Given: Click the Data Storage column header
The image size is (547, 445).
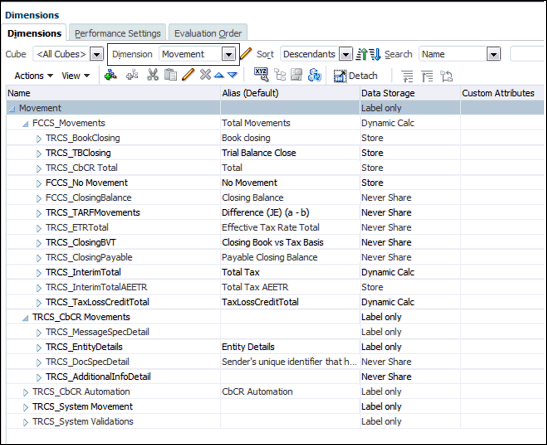Looking at the screenshot, I should (x=410, y=93).
